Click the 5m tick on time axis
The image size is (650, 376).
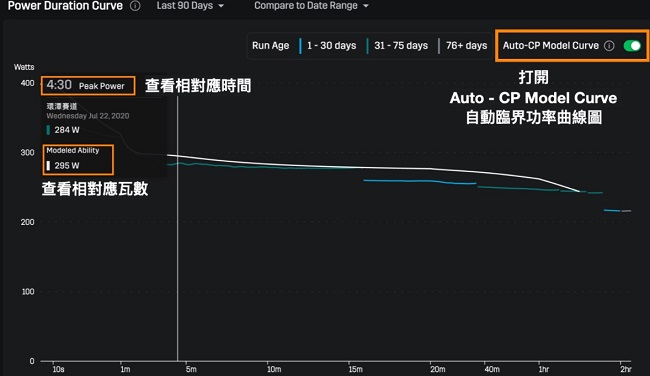click(x=191, y=369)
